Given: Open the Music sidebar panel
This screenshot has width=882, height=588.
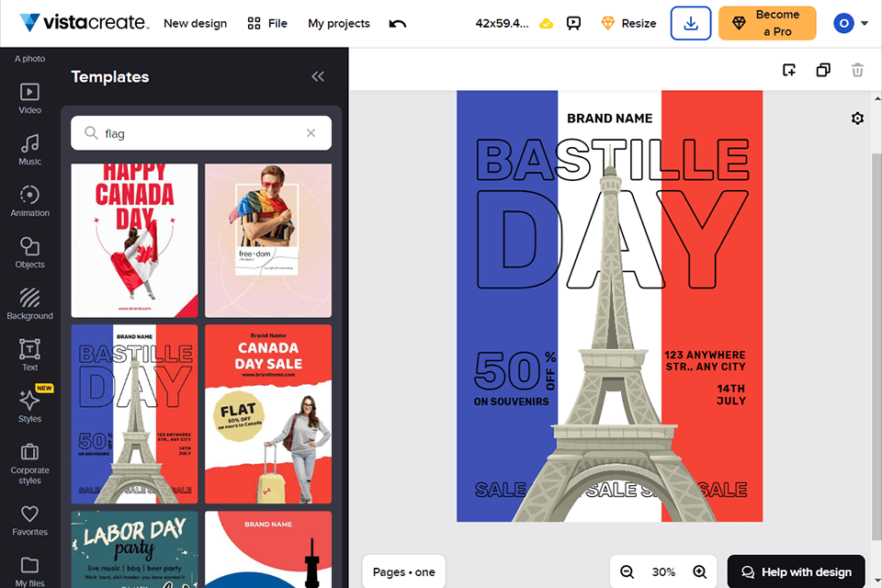Looking at the screenshot, I should pyautogui.click(x=29, y=150).
